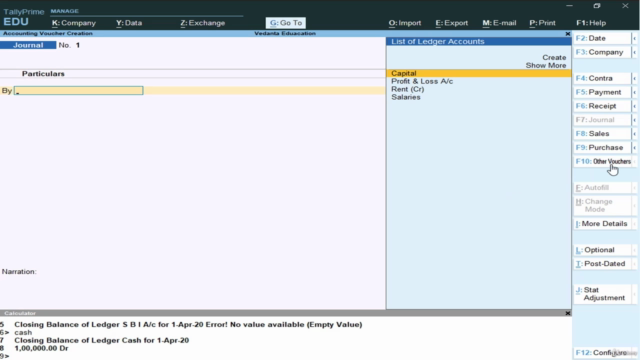Mark voucher as T: Post-Dated
The width and height of the screenshot is (640, 360).
click(x=602, y=264)
